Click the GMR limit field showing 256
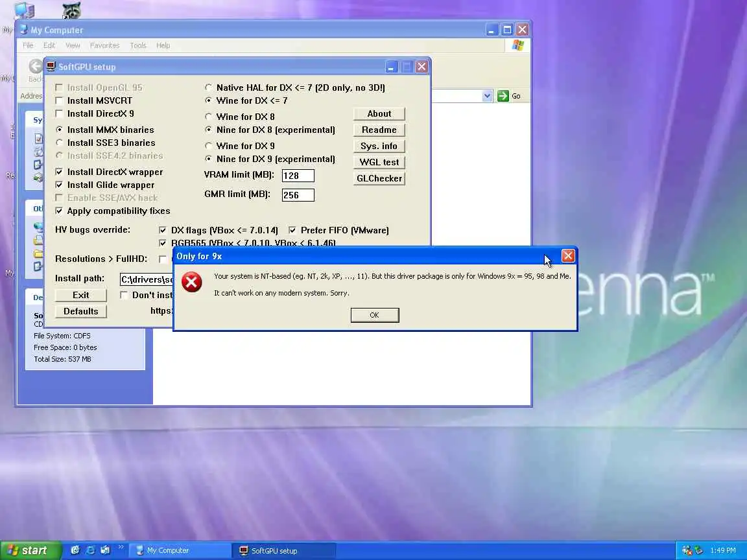 [x=298, y=194]
